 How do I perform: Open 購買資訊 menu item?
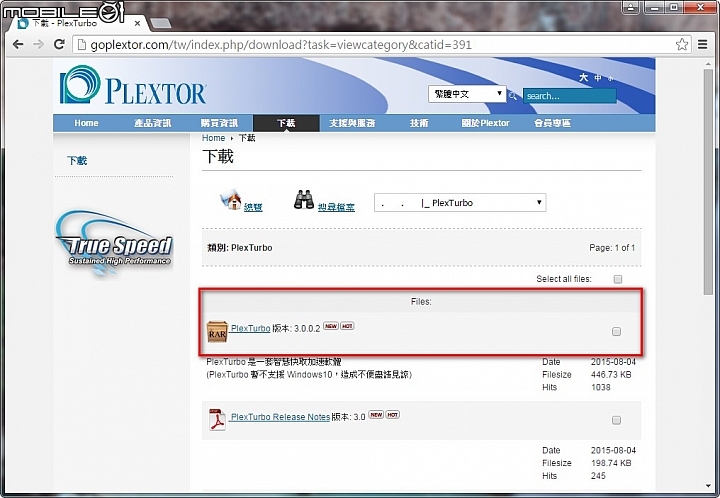(219, 123)
